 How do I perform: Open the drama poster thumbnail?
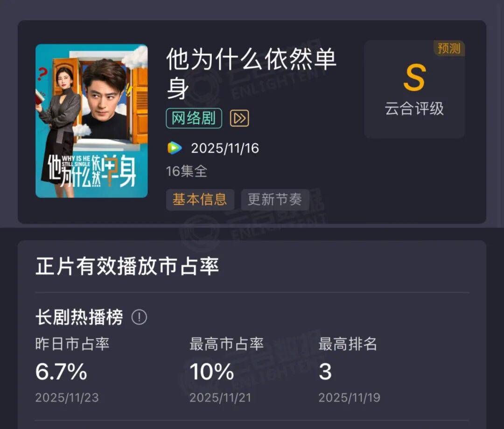point(91,121)
